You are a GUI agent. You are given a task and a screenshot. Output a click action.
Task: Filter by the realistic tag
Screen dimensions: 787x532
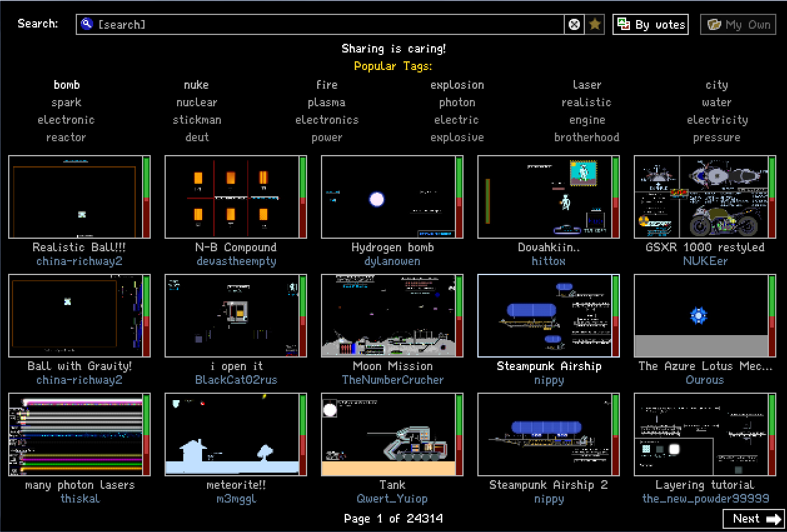pos(587,103)
